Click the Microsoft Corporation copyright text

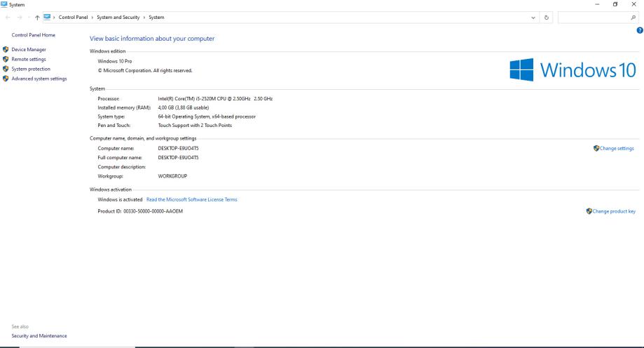(145, 70)
